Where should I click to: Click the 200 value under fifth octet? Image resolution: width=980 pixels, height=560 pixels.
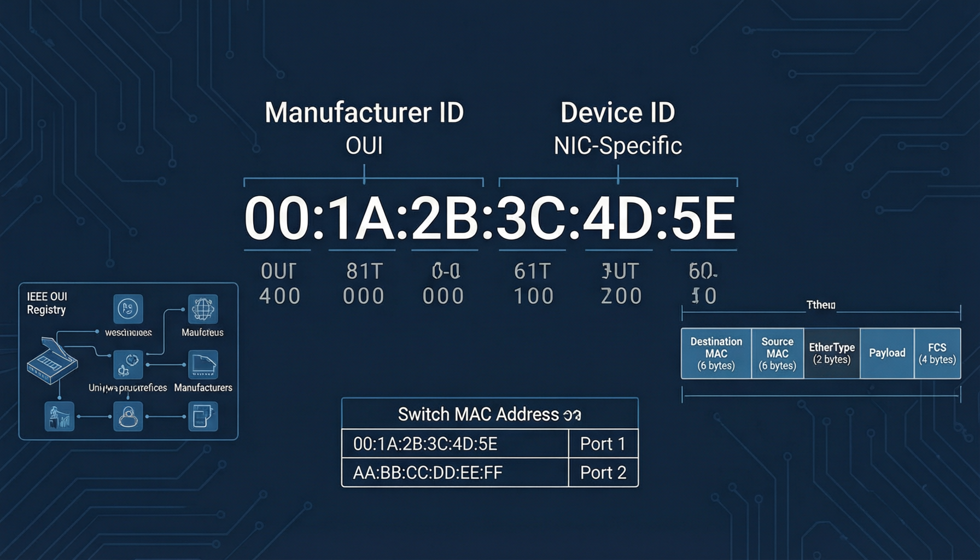621,296
